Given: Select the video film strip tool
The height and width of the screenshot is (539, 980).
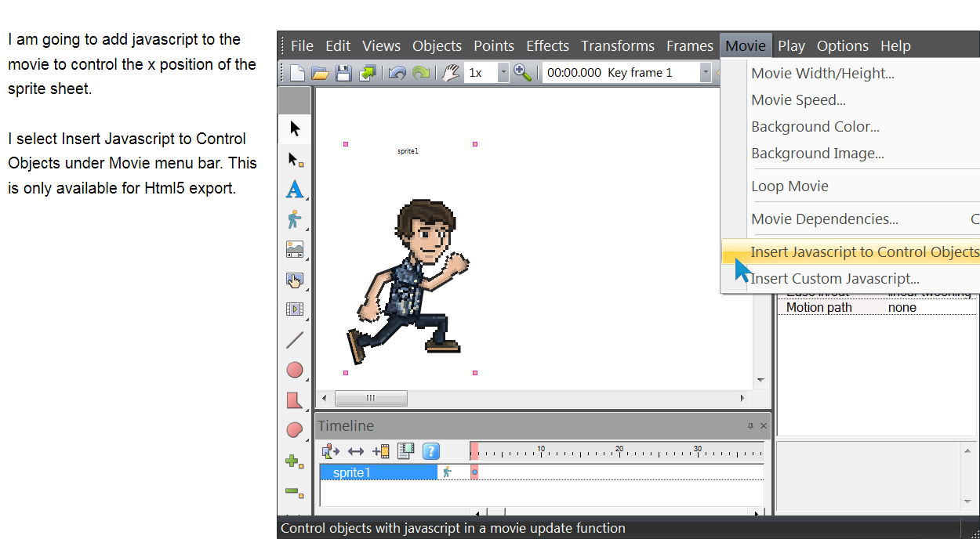Looking at the screenshot, I should (295, 309).
